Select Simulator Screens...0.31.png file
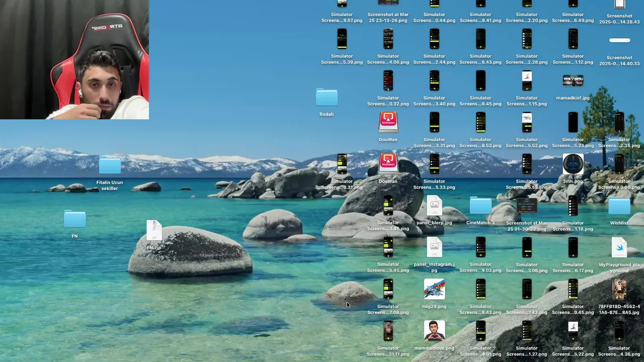The height and width of the screenshot is (362, 644). (x=342, y=164)
